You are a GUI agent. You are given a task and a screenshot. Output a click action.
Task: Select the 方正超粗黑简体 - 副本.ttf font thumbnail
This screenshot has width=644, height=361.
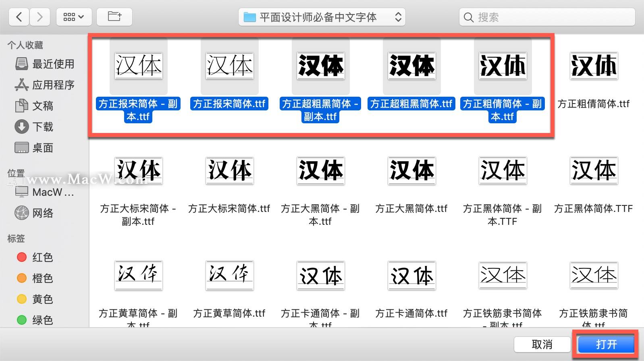click(x=320, y=65)
